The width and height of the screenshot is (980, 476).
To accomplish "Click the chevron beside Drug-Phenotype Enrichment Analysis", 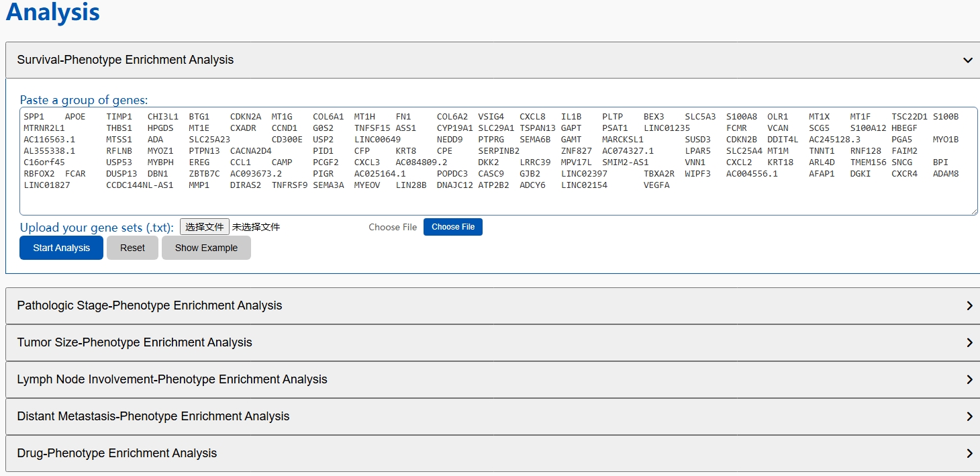I will (969, 453).
